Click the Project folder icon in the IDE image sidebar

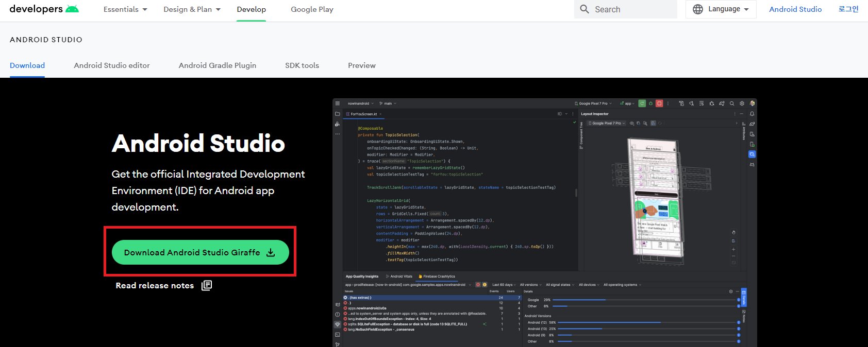[338, 114]
